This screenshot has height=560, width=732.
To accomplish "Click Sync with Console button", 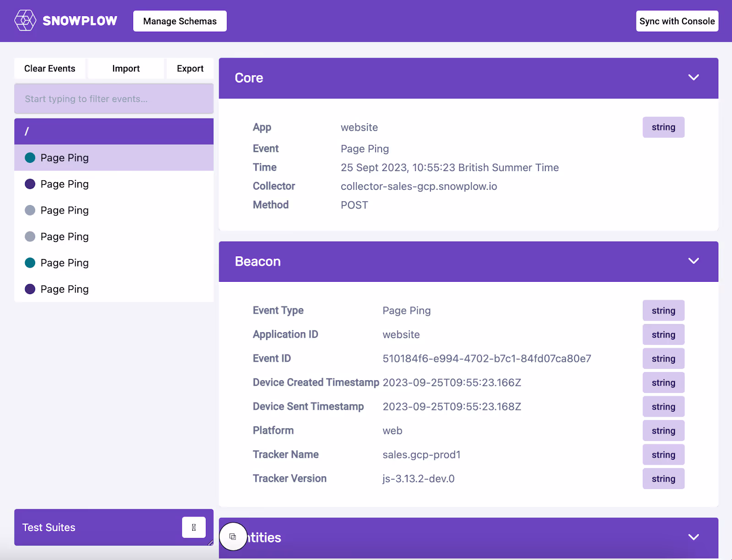I will point(677,21).
